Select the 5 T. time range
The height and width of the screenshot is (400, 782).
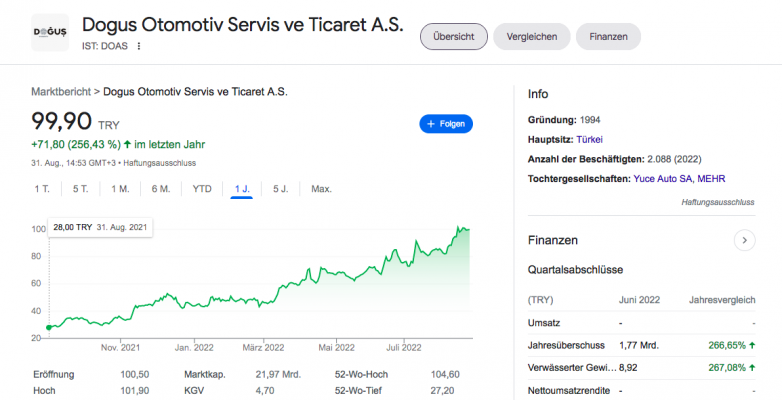[80, 189]
